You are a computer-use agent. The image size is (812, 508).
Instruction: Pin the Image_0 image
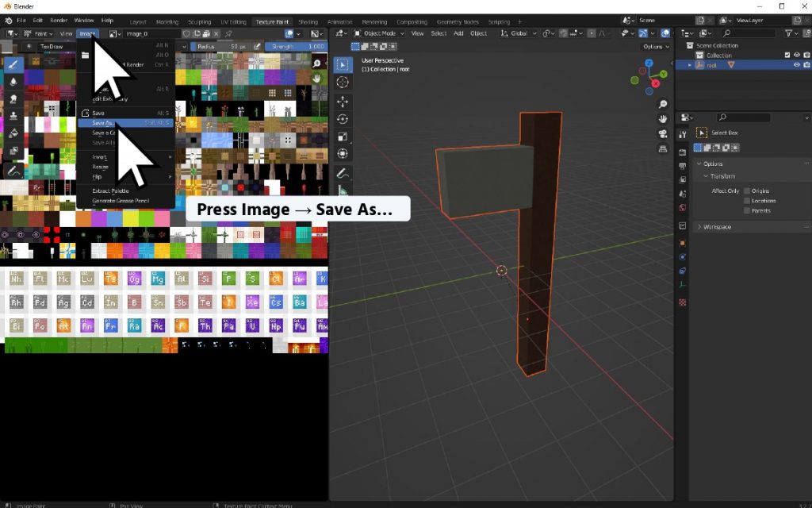tap(228, 33)
